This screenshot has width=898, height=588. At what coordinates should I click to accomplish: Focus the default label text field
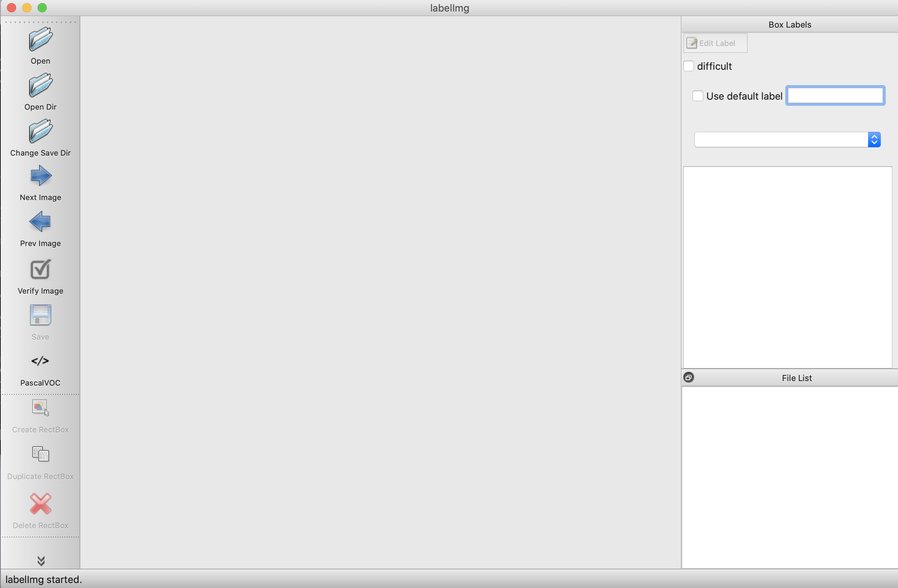tap(835, 96)
